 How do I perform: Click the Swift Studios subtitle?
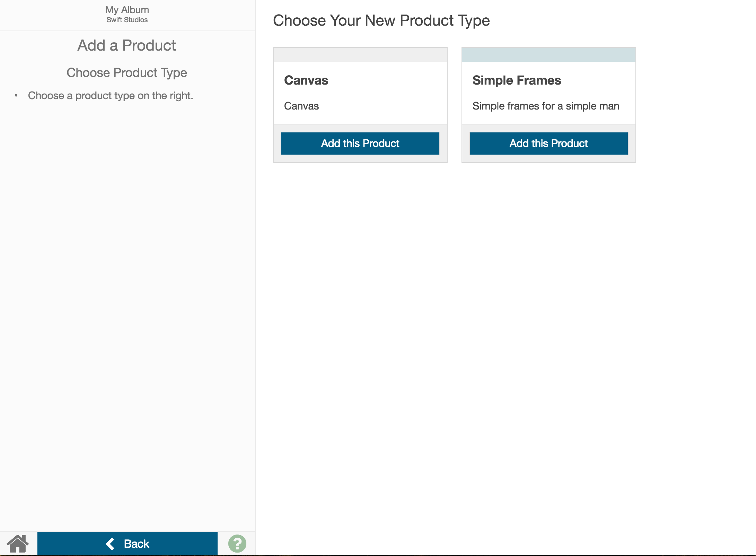click(x=127, y=20)
